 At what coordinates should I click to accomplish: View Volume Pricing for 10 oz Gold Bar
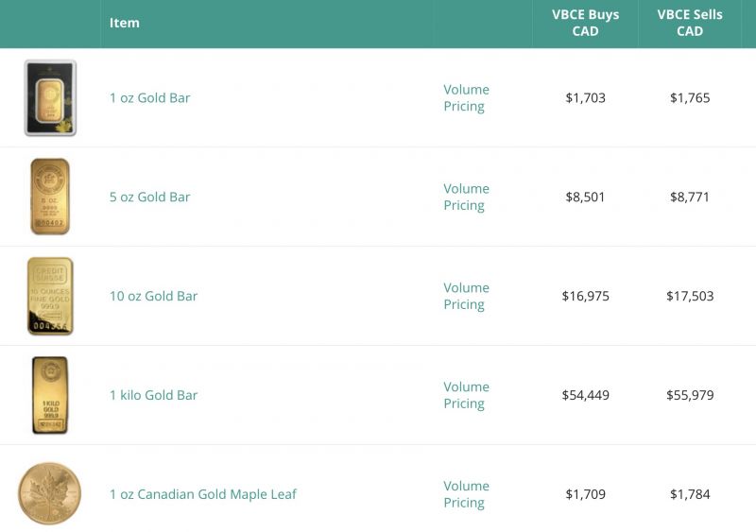pos(466,296)
